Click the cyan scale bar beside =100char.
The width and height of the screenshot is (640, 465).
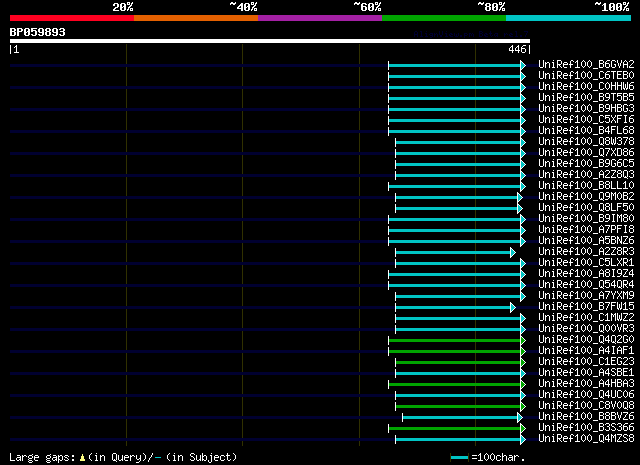459,458
